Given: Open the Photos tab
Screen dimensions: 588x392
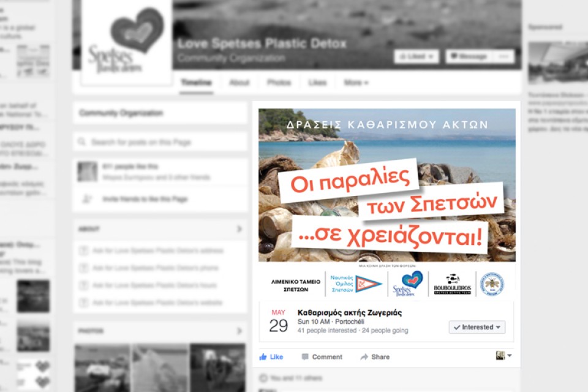Looking at the screenshot, I should (279, 83).
